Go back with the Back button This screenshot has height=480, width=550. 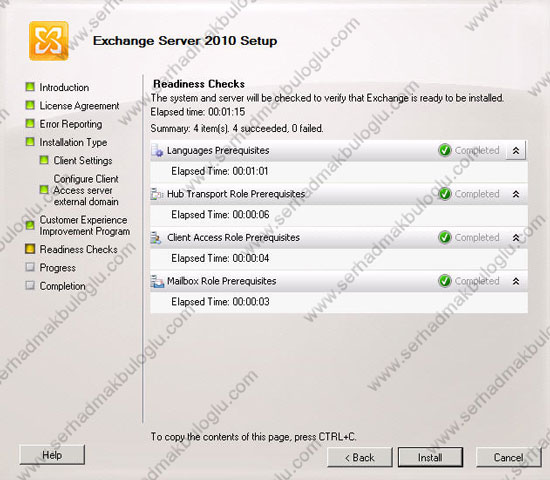click(360, 457)
